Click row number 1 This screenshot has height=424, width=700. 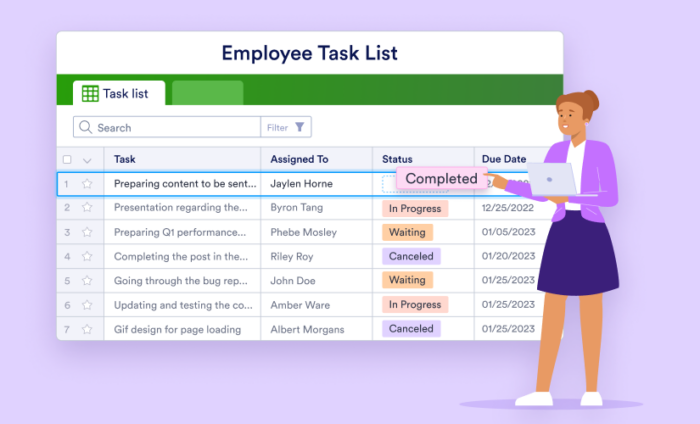66,184
